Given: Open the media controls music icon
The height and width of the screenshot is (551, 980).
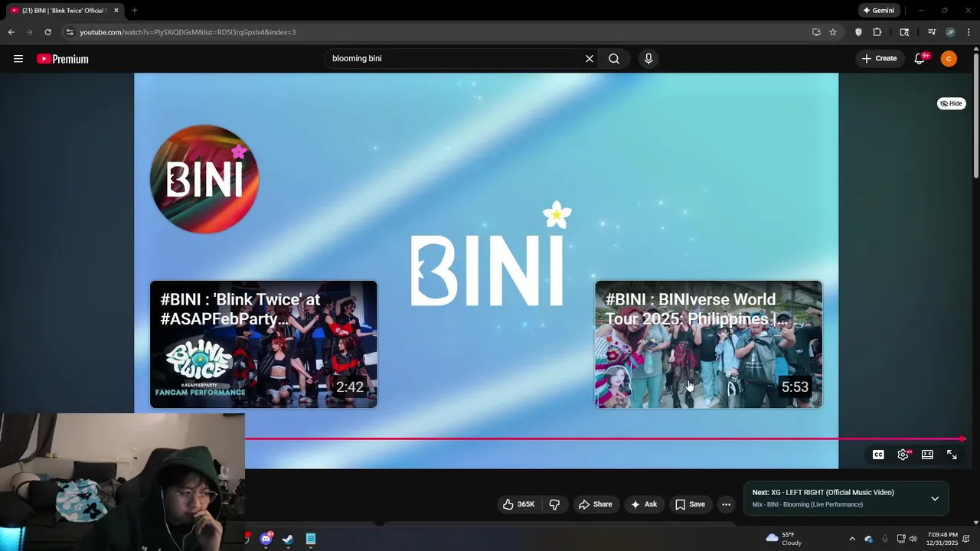Looking at the screenshot, I should [x=932, y=32].
